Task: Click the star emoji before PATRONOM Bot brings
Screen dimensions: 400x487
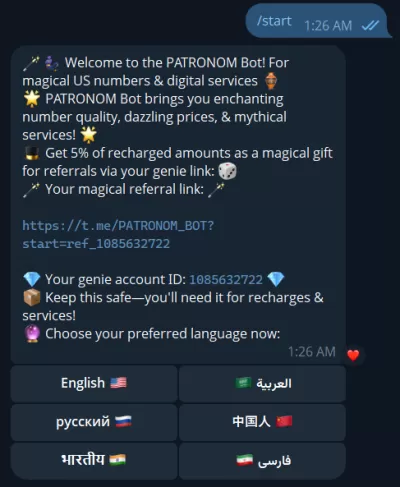Action: pos(32,99)
